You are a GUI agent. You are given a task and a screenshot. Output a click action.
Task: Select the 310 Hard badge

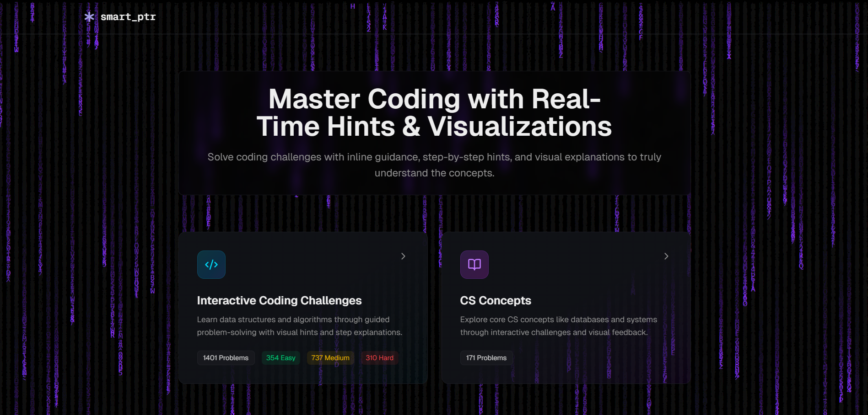(380, 358)
